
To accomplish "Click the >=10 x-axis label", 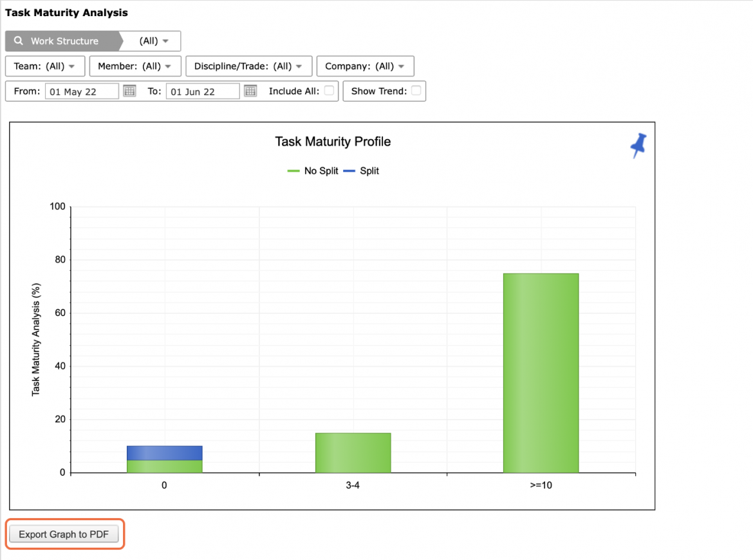I will tap(541, 485).
